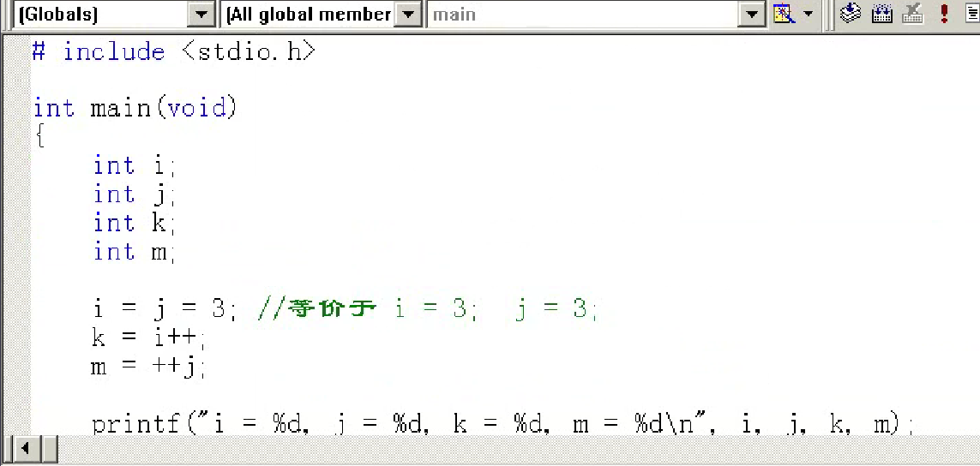Click the Stop Build icon
Image resolution: width=980 pixels, height=466 pixels.
coord(913,14)
